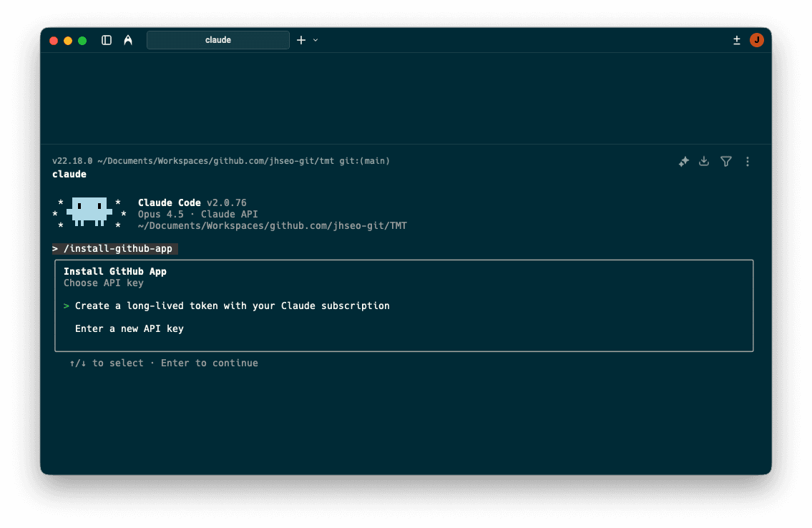Image resolution: width=812 pixels, height=528 pixels.
Task: Click the download block output icon
Action: [x=704, y=162]
